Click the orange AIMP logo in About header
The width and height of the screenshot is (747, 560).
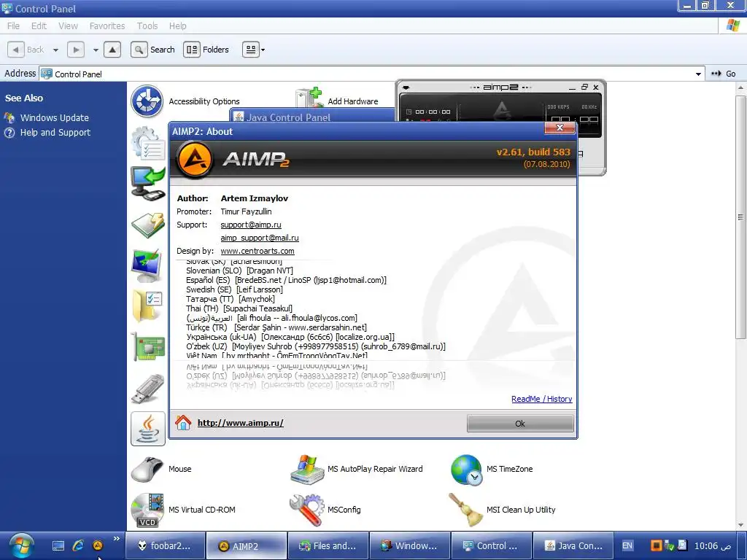(194, 160)
